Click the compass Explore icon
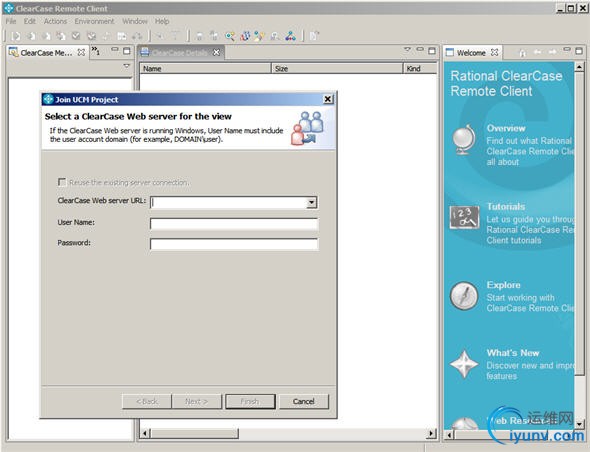 click(464, 296)
